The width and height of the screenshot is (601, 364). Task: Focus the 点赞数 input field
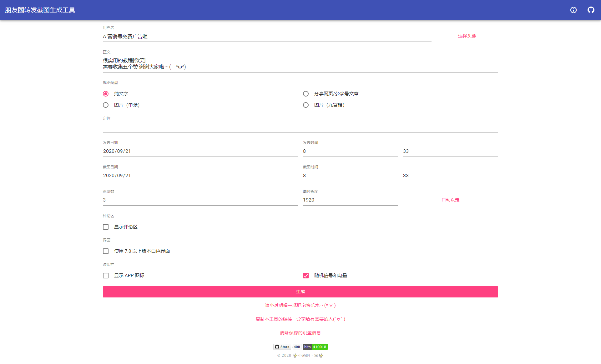coord(200,200)
